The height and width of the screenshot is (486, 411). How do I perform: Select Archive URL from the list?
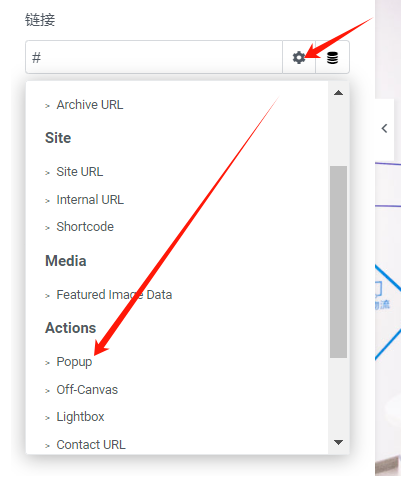click(x=90, y=105)
